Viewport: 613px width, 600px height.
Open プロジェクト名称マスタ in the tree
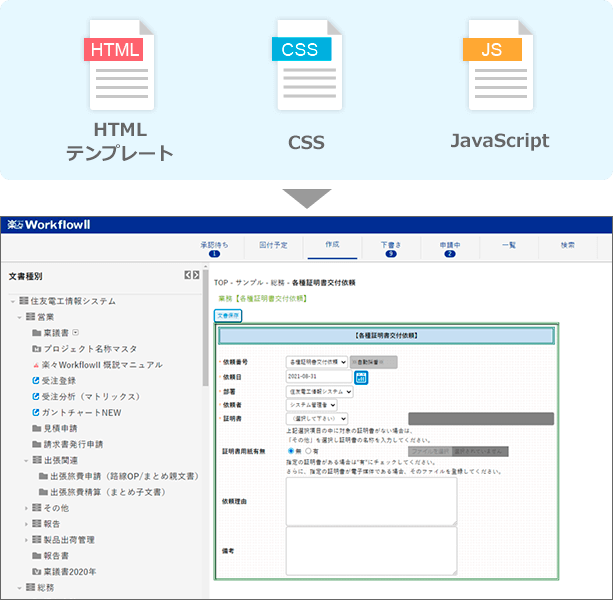click(90, 349)
